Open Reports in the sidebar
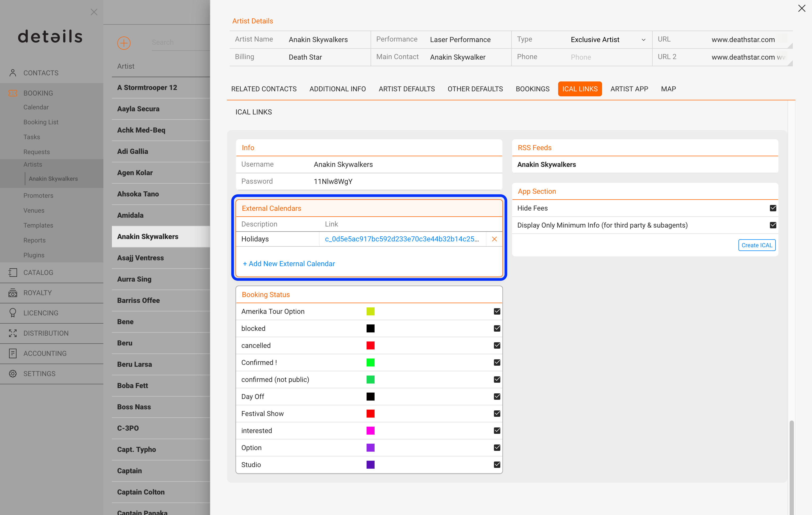Viewport: 812px width, 515px height. [x=34, y=240]
